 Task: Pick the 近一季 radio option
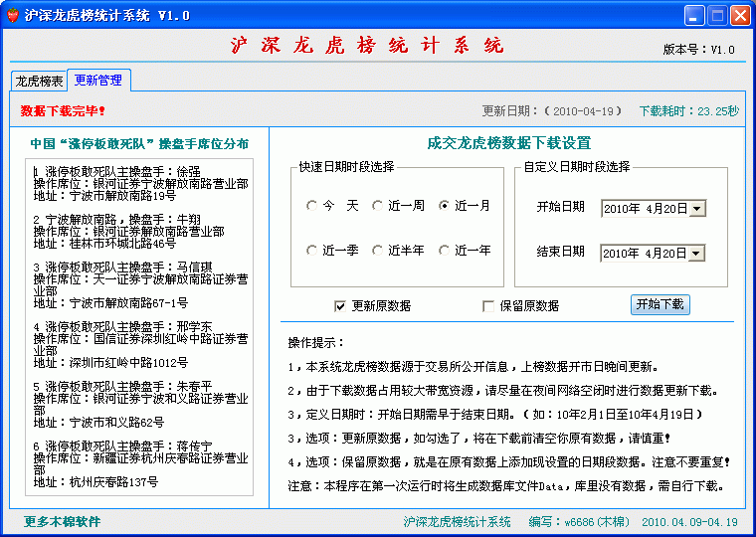click(332, 251)
